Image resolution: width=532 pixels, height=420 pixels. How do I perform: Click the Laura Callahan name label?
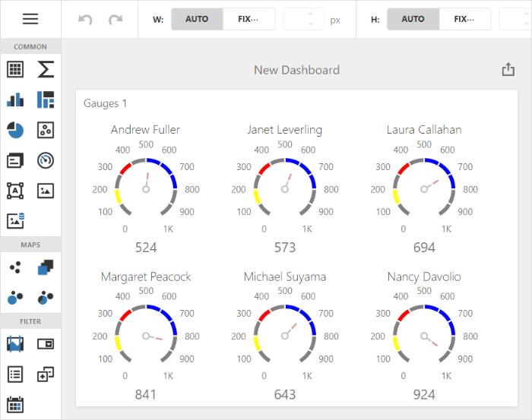pos(424,129)
